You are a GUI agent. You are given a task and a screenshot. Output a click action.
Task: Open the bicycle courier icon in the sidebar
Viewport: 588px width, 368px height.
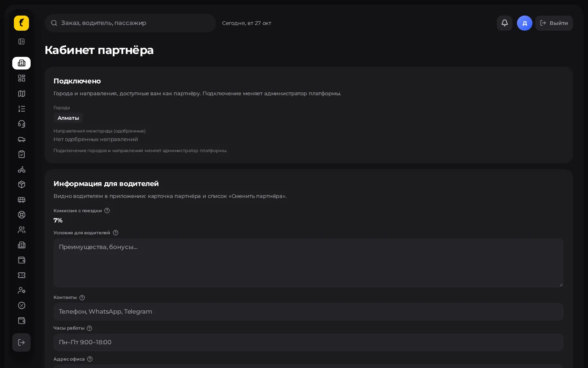22,169
